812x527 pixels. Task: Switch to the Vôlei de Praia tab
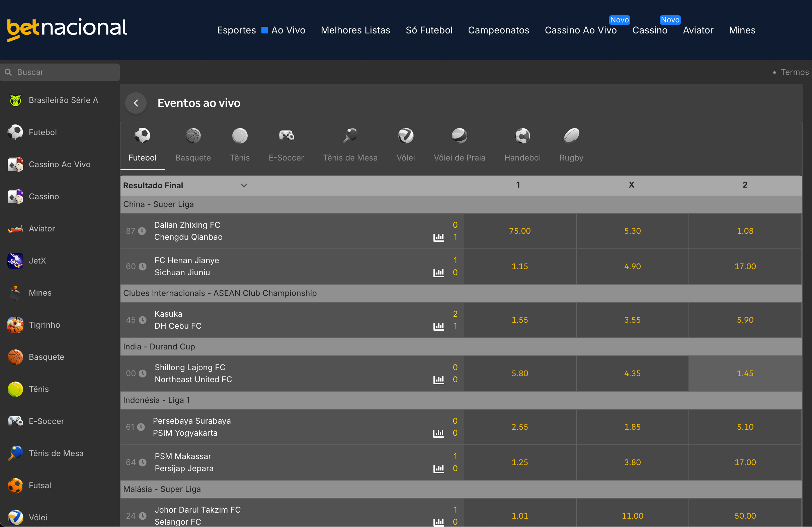(459, 145)
